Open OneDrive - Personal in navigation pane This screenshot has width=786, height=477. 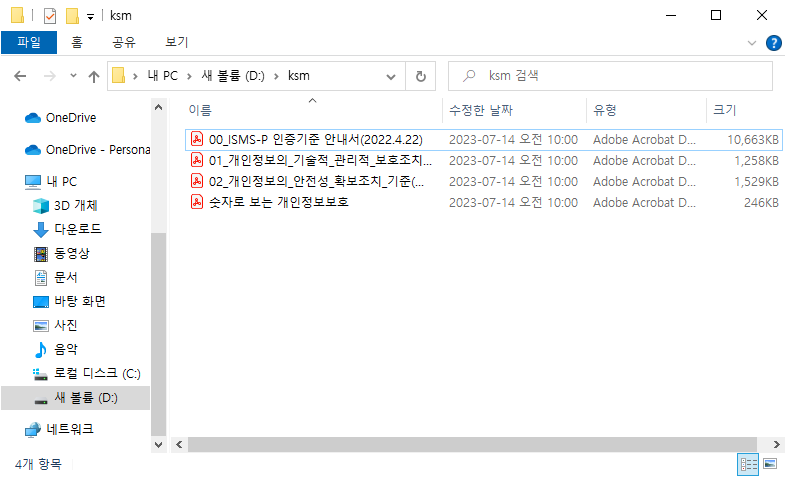click(87, 150)
